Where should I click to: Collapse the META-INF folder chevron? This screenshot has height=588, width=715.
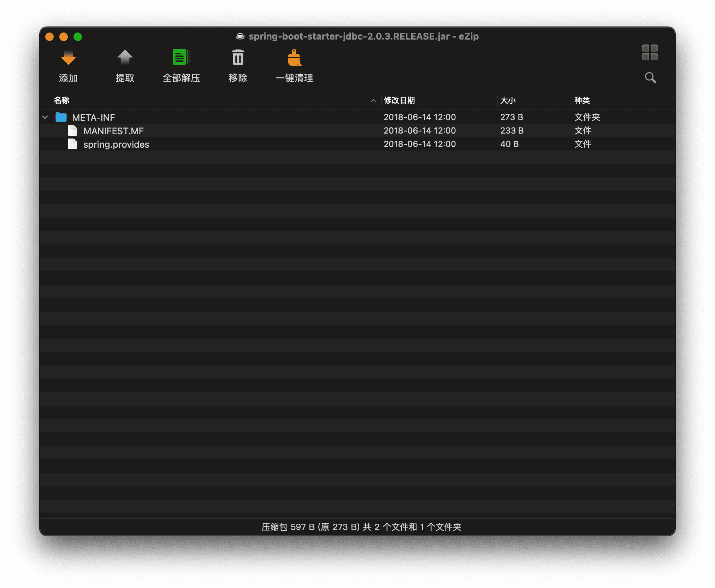(x=45, y=117)
